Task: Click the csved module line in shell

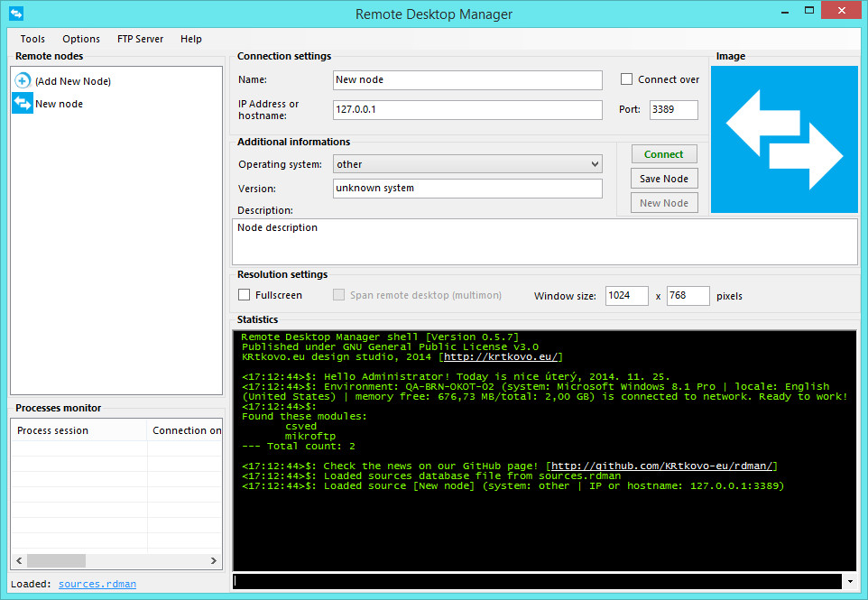Action: tap(301, 426)
